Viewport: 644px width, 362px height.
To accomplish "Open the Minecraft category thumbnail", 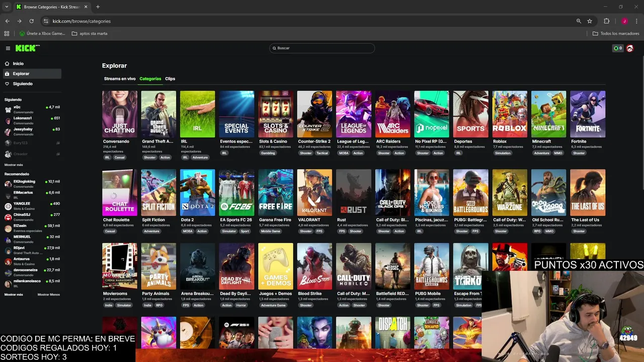I will (x=549, y=114).
